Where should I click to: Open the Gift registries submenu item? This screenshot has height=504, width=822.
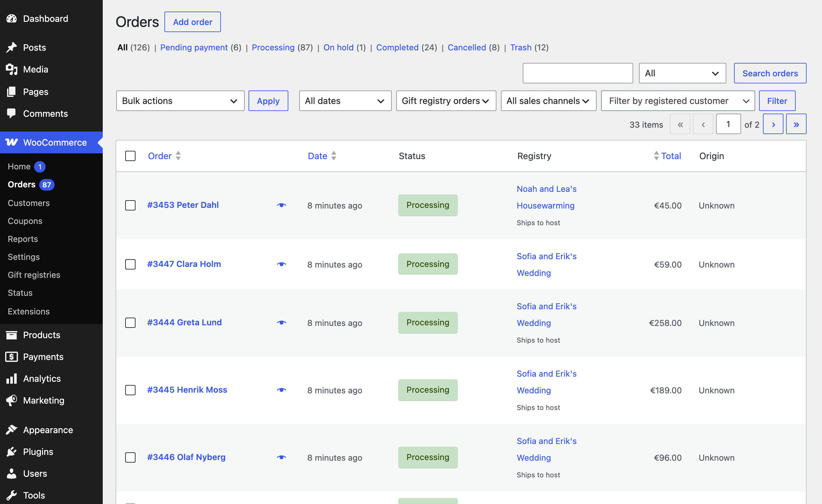[34, 275]
